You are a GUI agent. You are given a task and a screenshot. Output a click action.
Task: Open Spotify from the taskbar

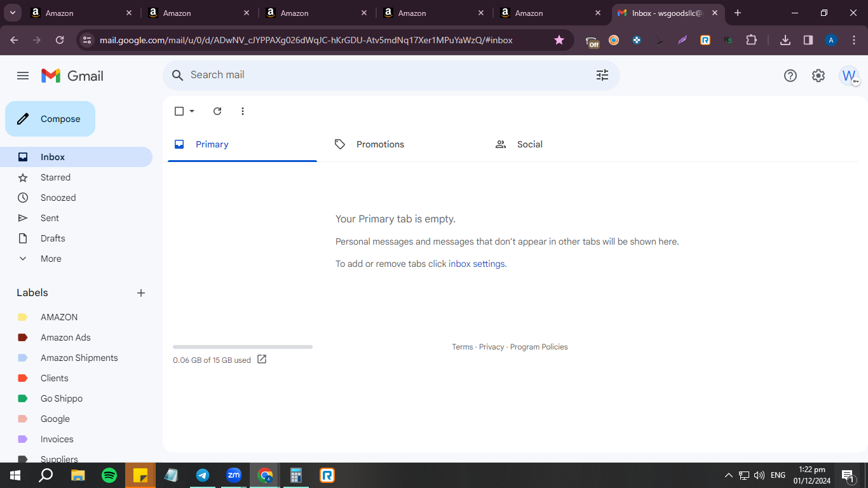pos(109,475)
